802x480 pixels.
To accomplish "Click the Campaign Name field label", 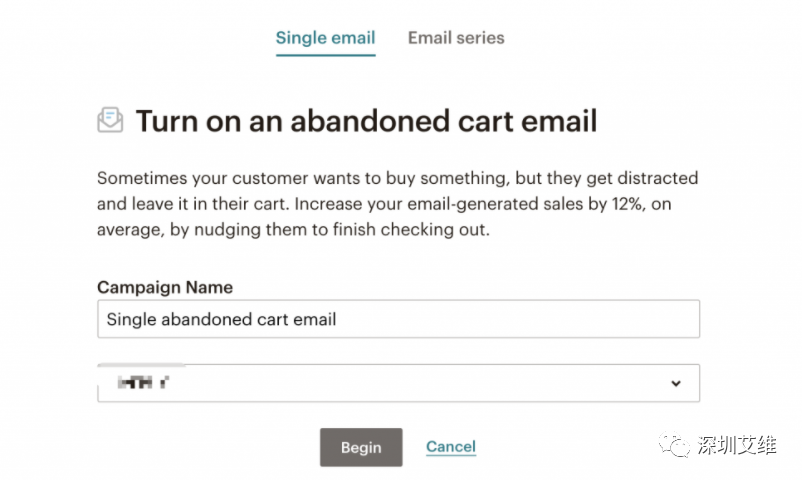I will (165, 287).
